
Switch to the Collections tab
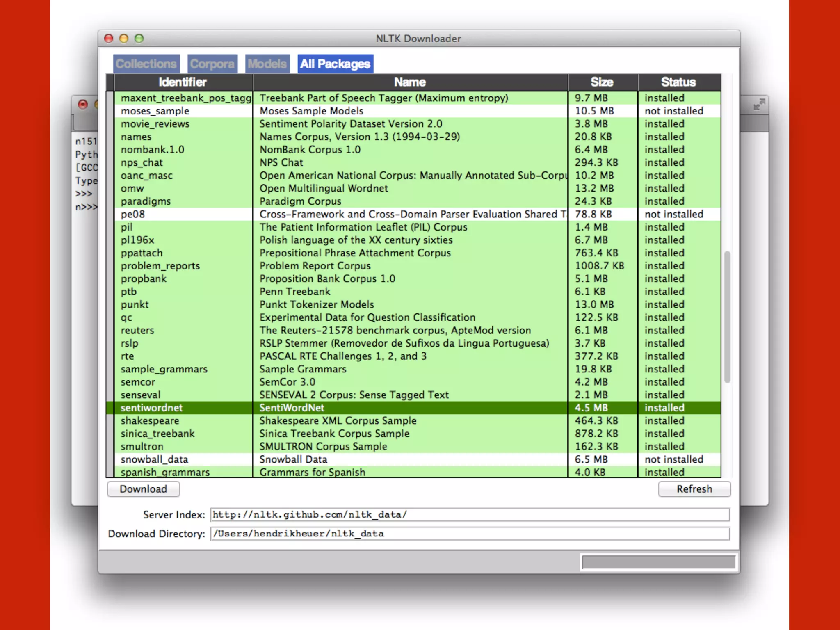coord(146,64)
